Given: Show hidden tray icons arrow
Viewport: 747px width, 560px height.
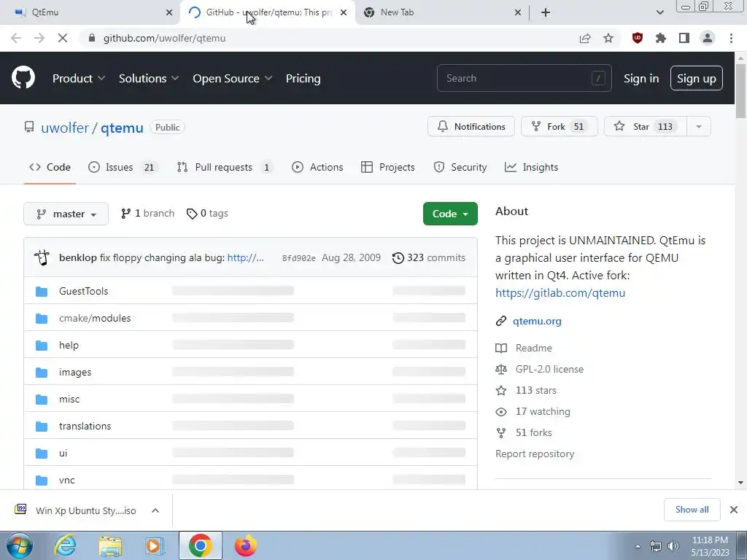Looking at the screenshot, I should (x=638, y=546).
